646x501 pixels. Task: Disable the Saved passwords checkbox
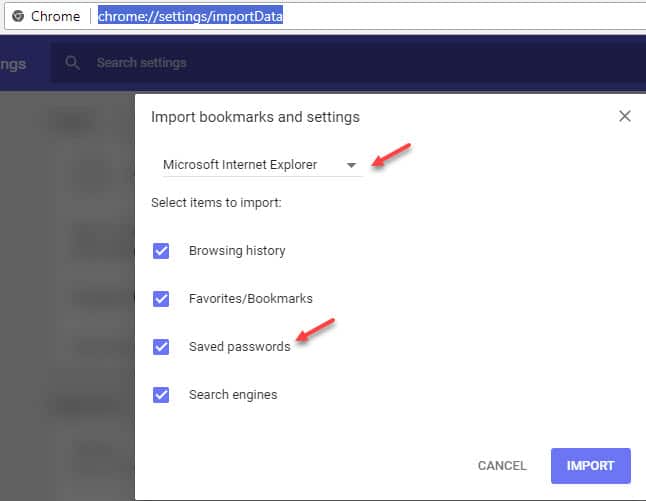click(161, 347)
